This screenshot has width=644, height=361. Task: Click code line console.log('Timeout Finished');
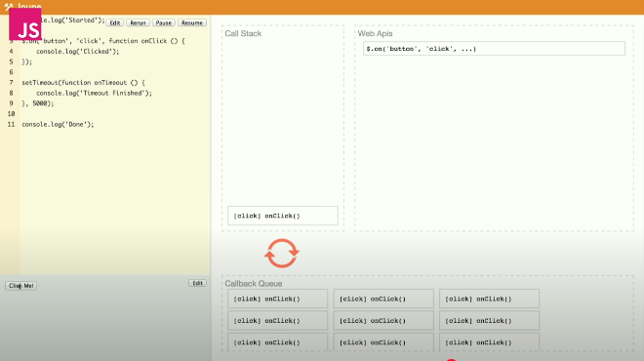[94, 94]
